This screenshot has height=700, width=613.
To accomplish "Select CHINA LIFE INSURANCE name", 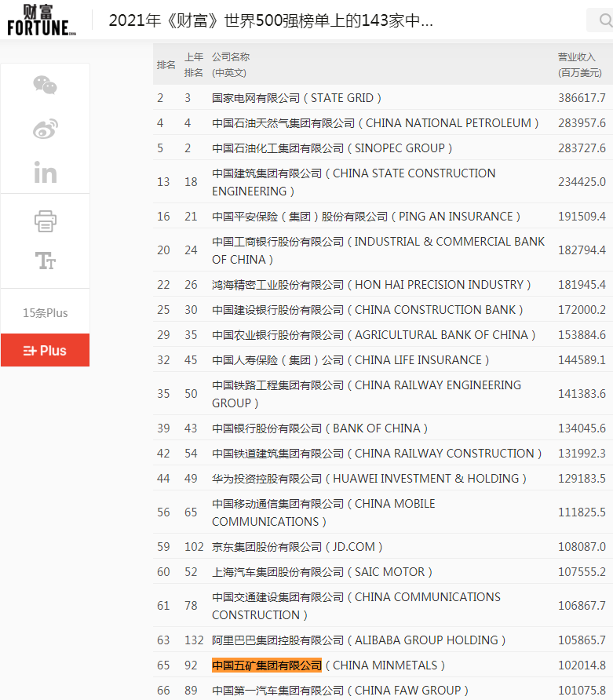I will [x=350, y=360].
